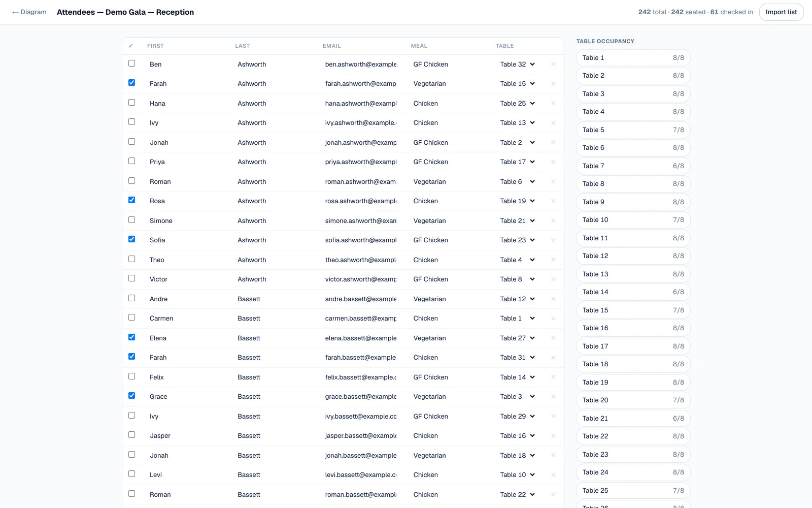812x508 pixels.
Task: Change Ivy Ashworth's Table 13 assignment dropdown
Action: click(518, 123)
